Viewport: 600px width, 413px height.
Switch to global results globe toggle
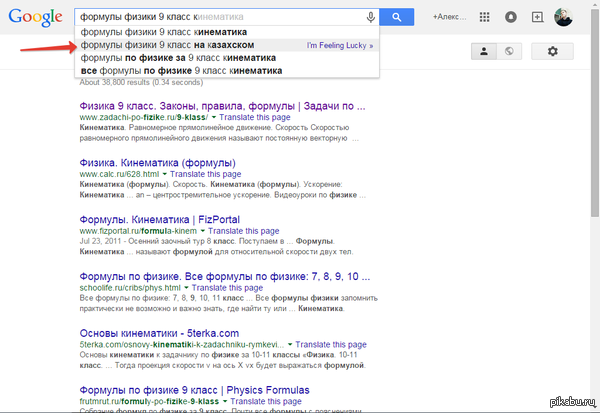509,51
